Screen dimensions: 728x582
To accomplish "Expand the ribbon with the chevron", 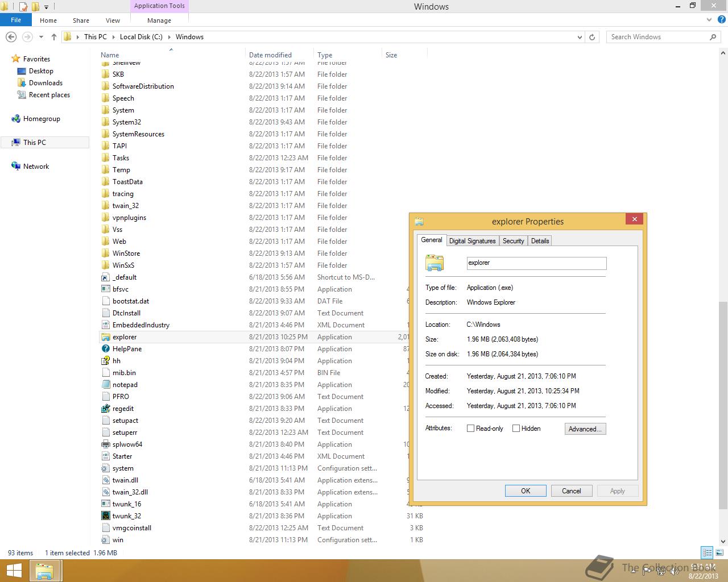I will 709,20.
